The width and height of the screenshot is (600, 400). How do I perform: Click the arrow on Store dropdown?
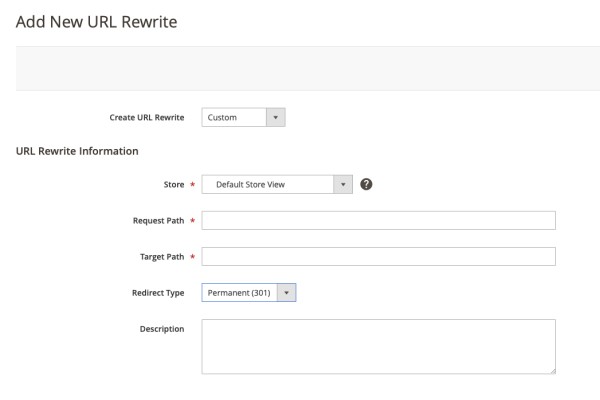coord(343,184)
